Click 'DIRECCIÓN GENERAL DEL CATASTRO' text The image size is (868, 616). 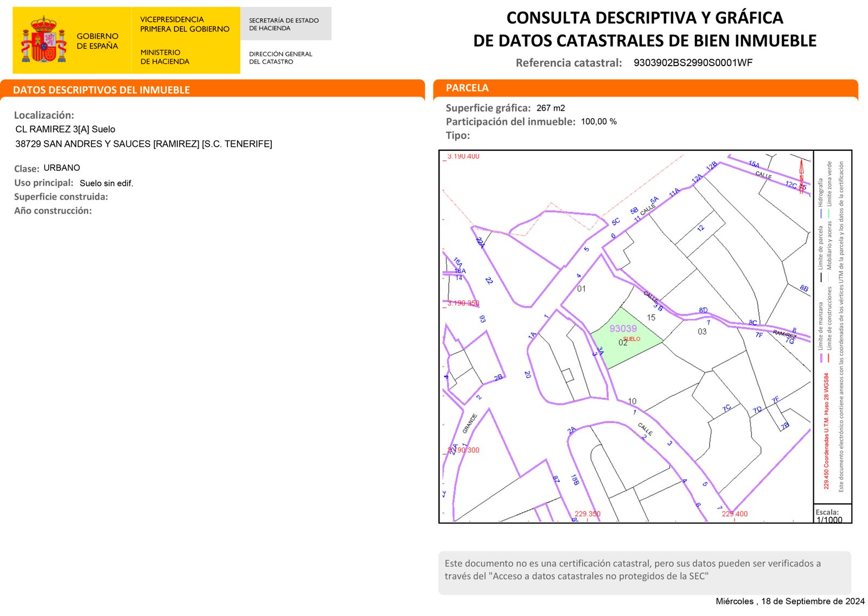pyautogui.click(x=280, y=58)
